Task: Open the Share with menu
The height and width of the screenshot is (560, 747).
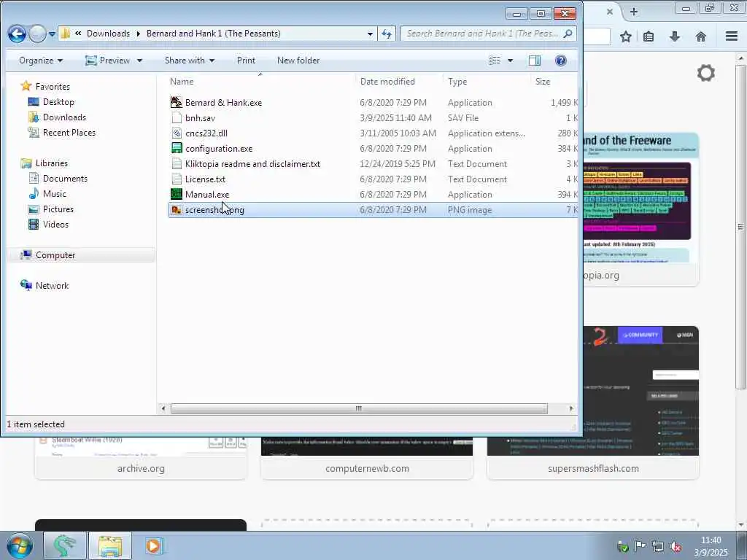Action: click(190, 61)
